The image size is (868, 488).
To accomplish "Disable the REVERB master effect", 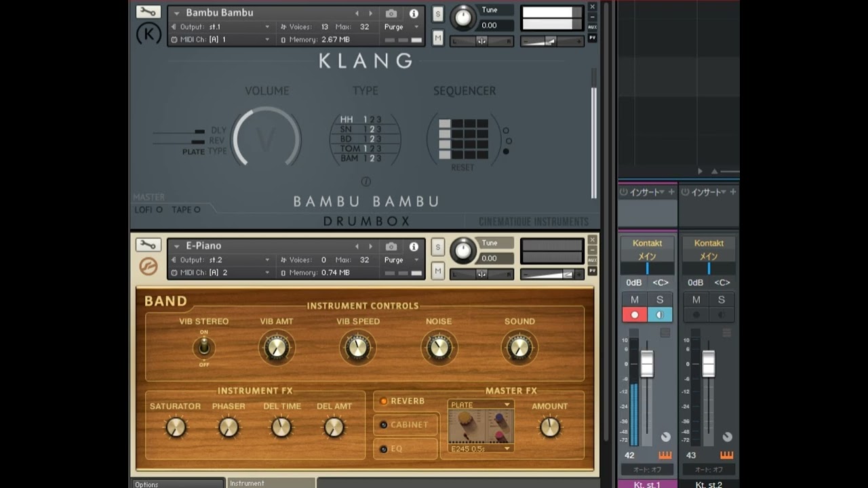I will click(x=383, y=401).
